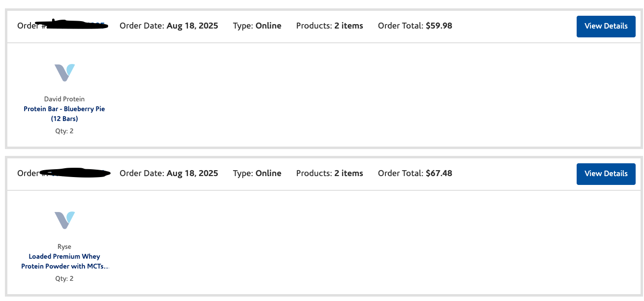644x301 pixels.
Task: Click the redacted order number of the $59.98 order
Action: (x=74, y=25)
